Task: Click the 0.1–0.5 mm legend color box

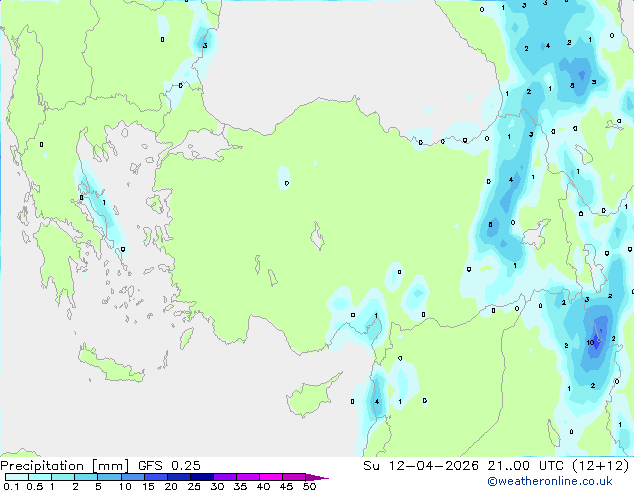Action: [x=17, y=477]
